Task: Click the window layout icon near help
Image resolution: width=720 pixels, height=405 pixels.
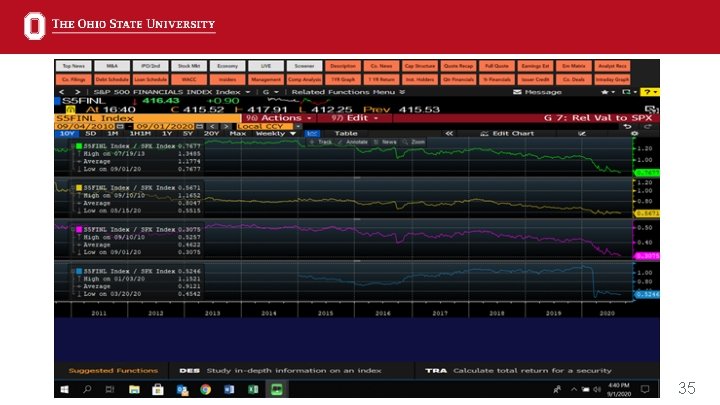Action: [628, 92]
